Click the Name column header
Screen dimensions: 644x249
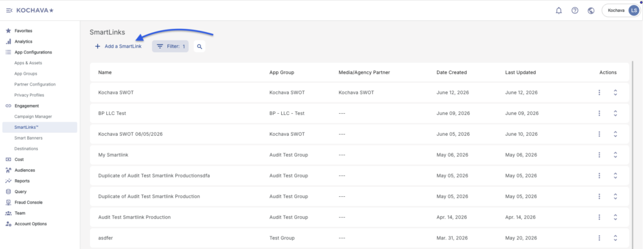pyautogui.click(x=105, y=72)
